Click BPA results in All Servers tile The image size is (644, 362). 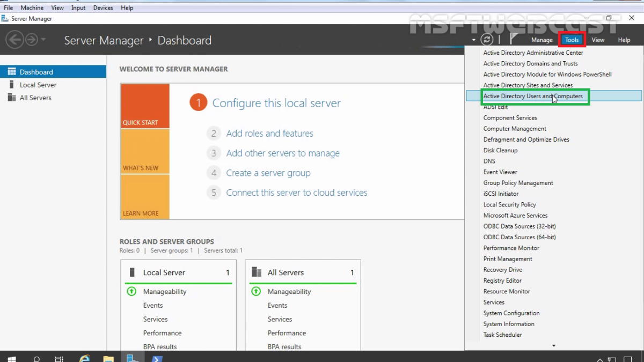(x=284, y=346)
